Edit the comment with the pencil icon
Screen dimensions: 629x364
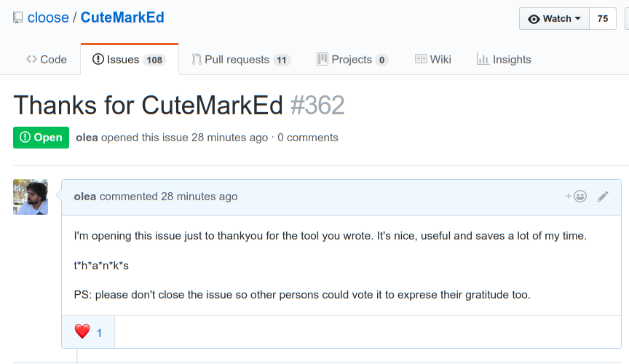coord(603,196)
